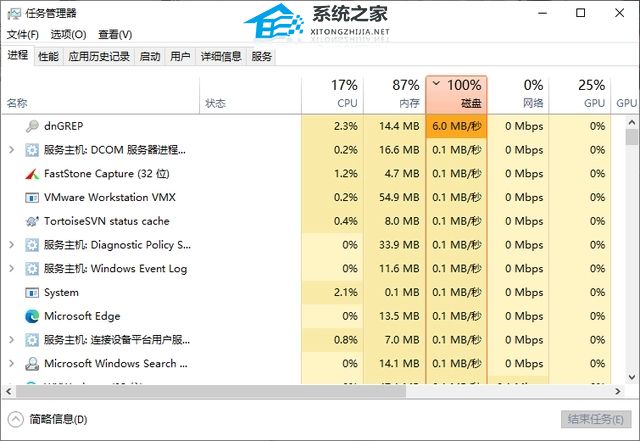640x441 pixels.
Task: Click the 14.4 MB memory cell
Action: click(x=394, y=126)
